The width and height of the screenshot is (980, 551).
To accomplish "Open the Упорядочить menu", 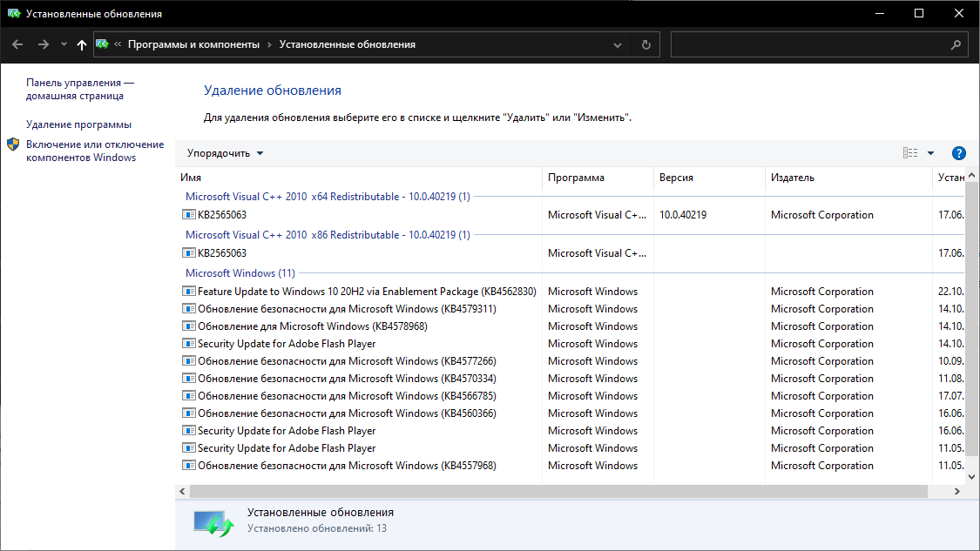I will pos(225,153).
